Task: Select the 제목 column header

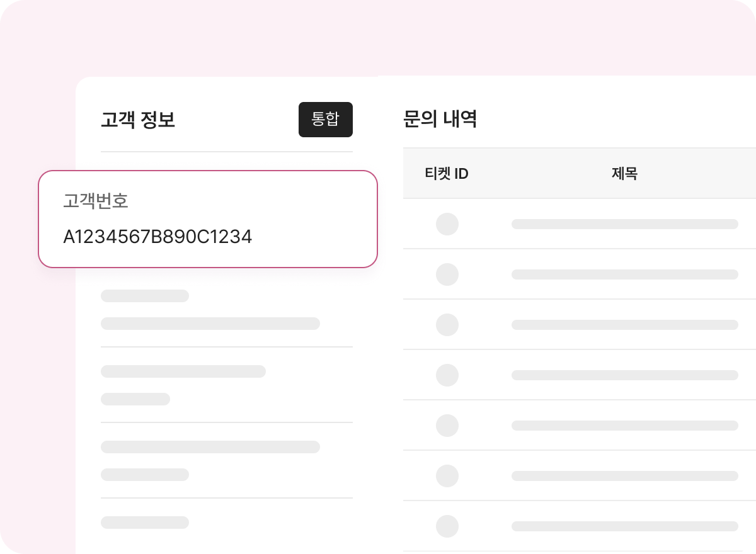Action: pyautogui.click(x=624, y=174)
